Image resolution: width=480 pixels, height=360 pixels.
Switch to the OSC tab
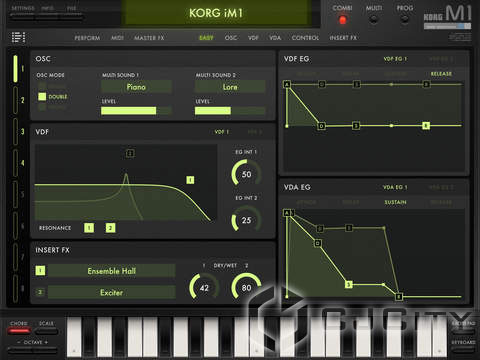click(x=231, y=38)
